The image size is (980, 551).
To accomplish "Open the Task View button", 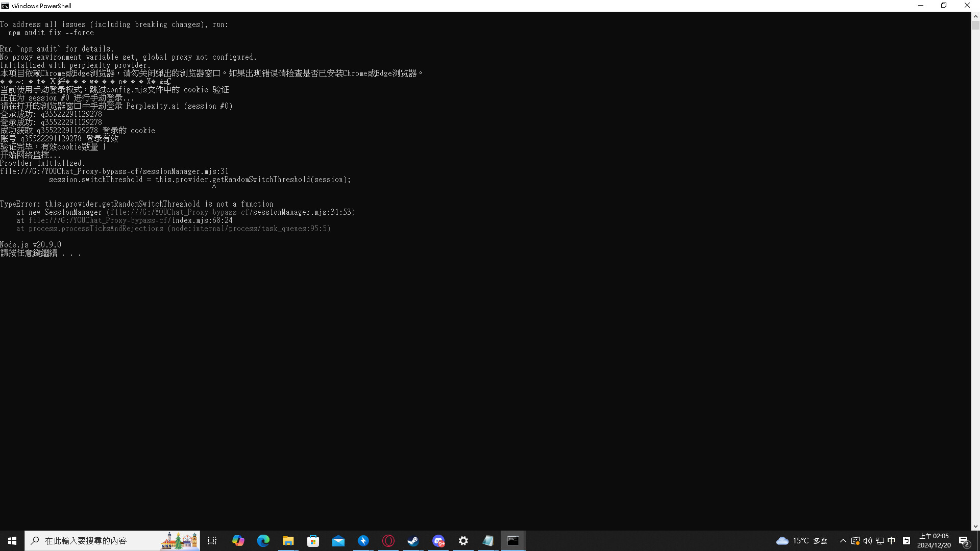I will click(x=212, y=541).
